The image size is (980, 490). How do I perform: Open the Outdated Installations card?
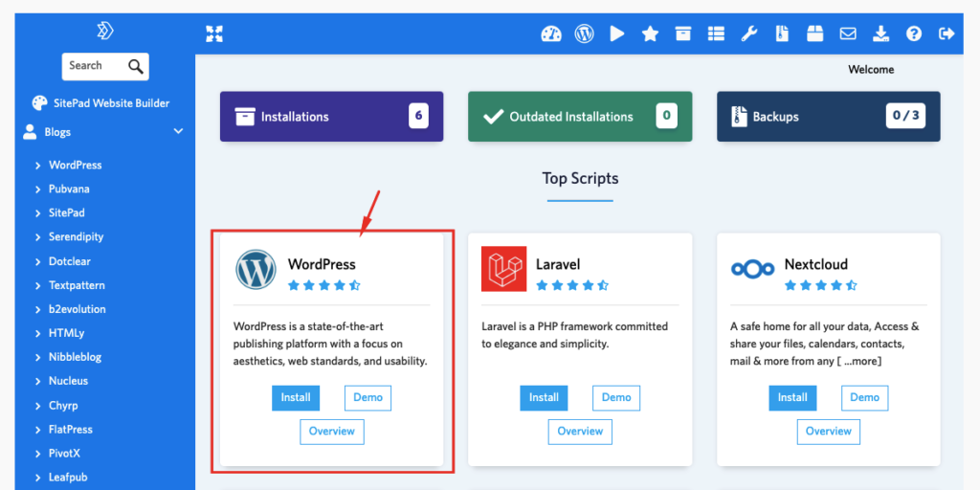pos(580,116)
